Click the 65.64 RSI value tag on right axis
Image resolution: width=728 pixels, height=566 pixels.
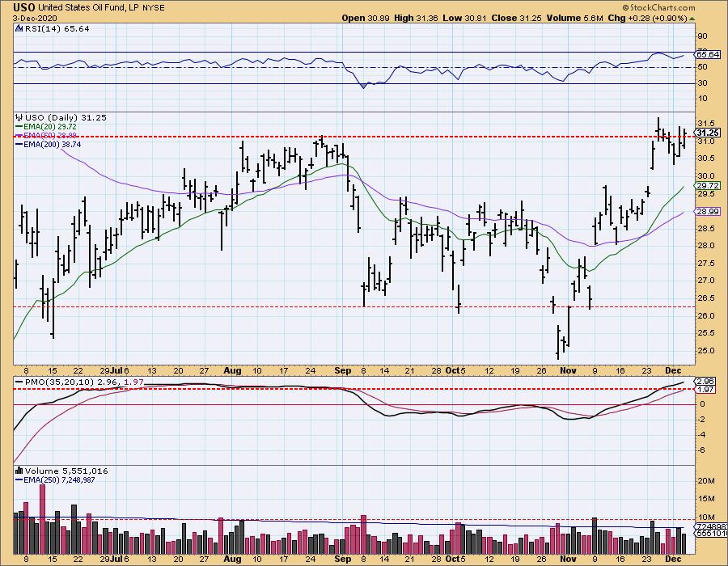(x=707, y=55)
